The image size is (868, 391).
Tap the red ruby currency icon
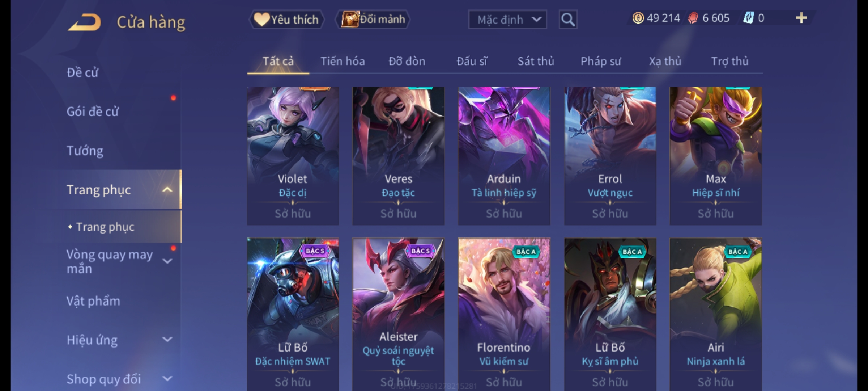coord(693,18)
